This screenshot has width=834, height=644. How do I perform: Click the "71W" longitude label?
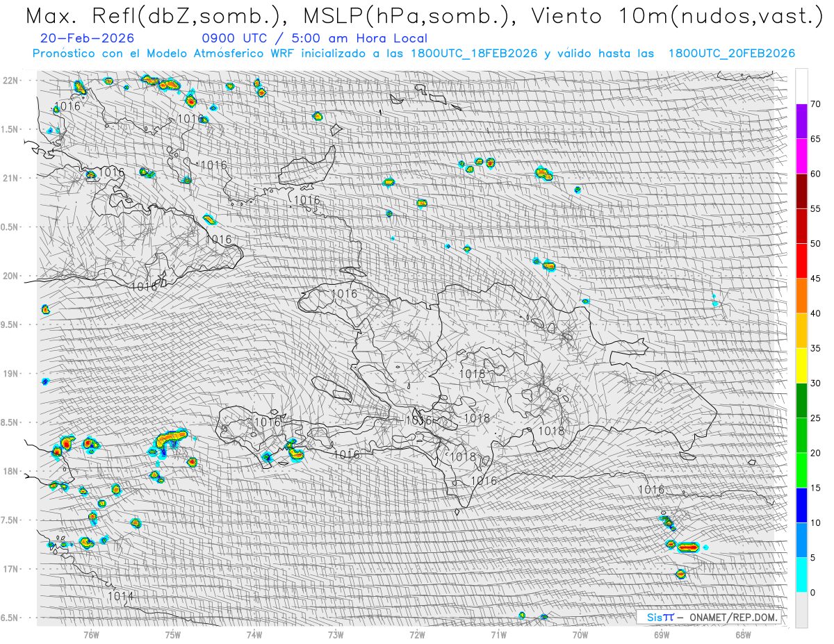click(498, 634)
